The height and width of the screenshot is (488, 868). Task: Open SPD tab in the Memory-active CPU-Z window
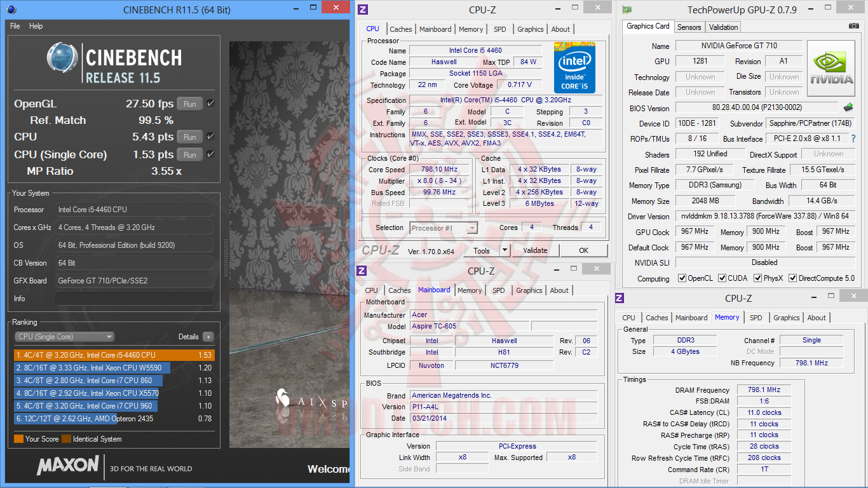coord(756,318)
